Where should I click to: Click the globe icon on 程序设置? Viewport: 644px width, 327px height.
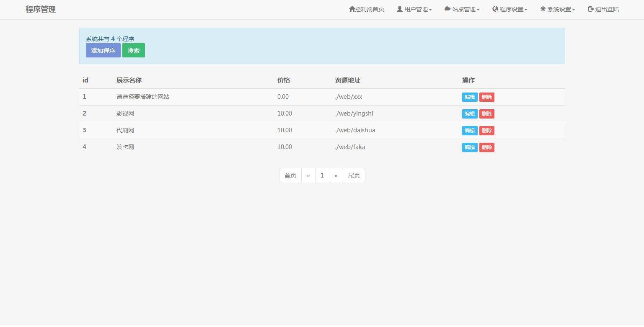494,9
